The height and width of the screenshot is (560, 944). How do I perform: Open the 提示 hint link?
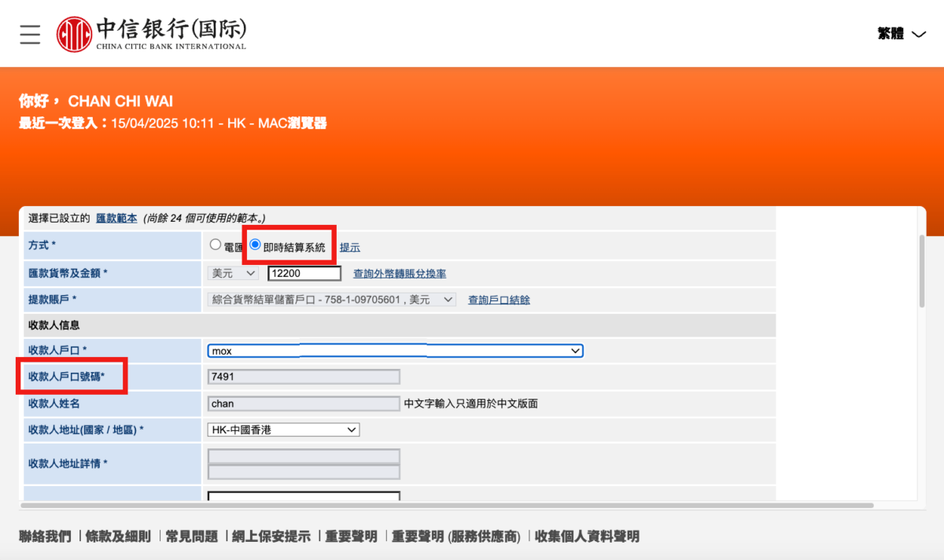(349, 247)
